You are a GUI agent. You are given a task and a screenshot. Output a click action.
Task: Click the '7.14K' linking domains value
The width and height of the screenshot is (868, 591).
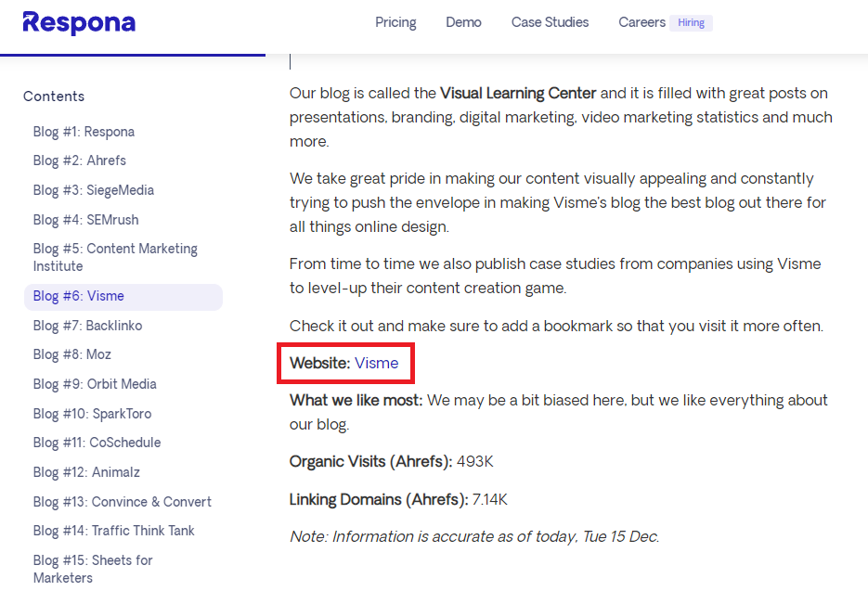pyautogui.click(x=489, y=500)
